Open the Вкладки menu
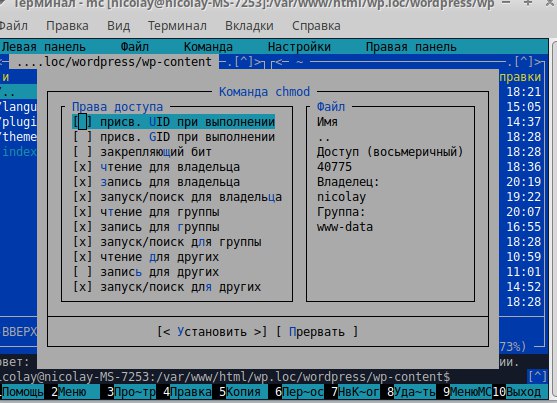This screenshot has height=403, width=557. pyautogui.click(x=249, y=26)
